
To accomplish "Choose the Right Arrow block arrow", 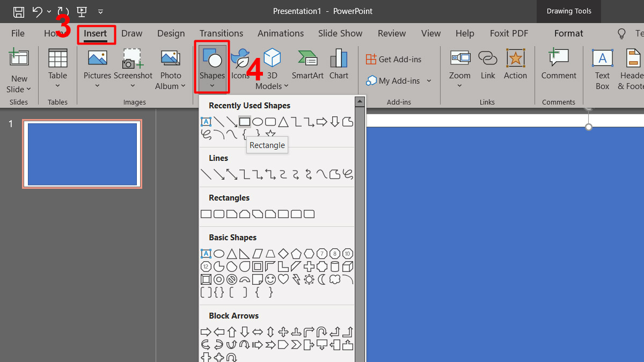I will (206, 331).
